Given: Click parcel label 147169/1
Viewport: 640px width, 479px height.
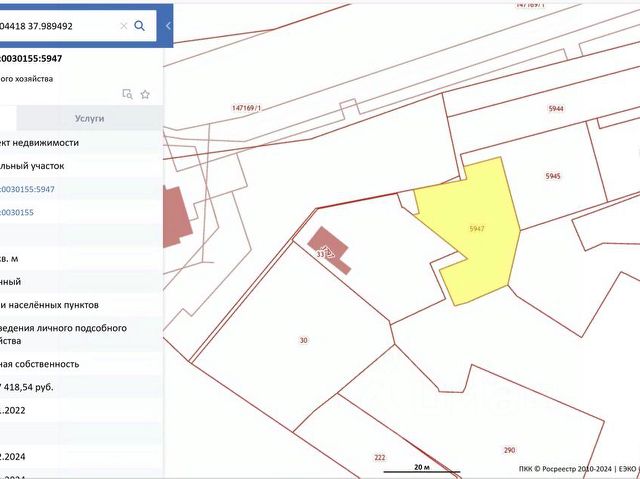Looking at the screenshot, I should (x=246, y=108).
